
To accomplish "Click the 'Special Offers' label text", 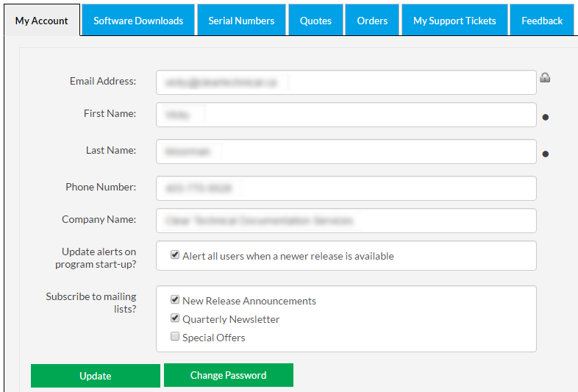I will pos(214,338).
